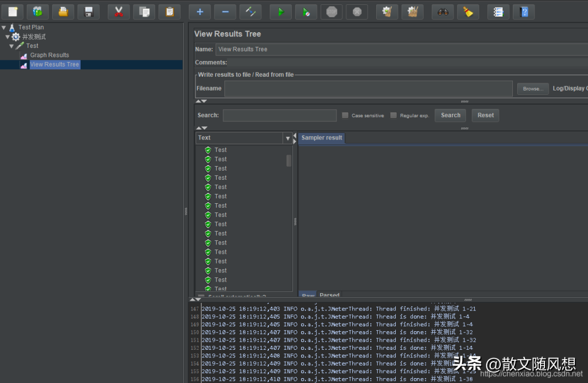Screen dimensions: 588x383
Task: Click the Reset button
Action: coord(485,115)
